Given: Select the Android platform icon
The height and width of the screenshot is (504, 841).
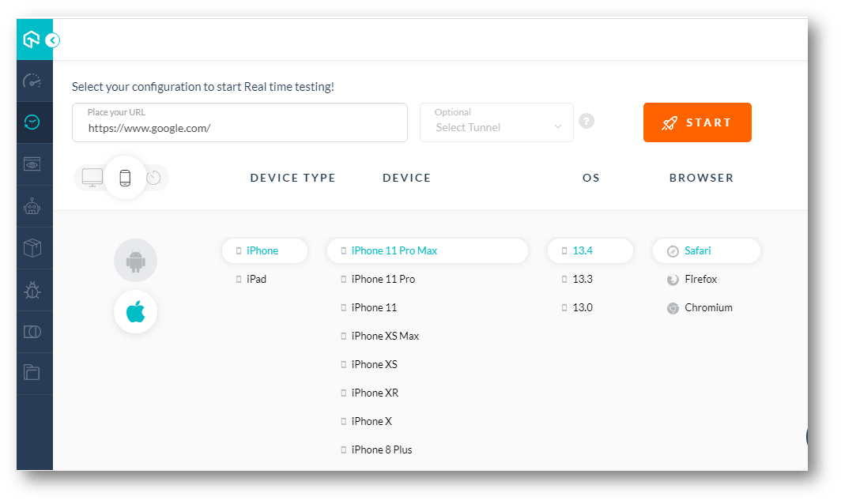Looking at the screenshot, I should pos(135,260).
